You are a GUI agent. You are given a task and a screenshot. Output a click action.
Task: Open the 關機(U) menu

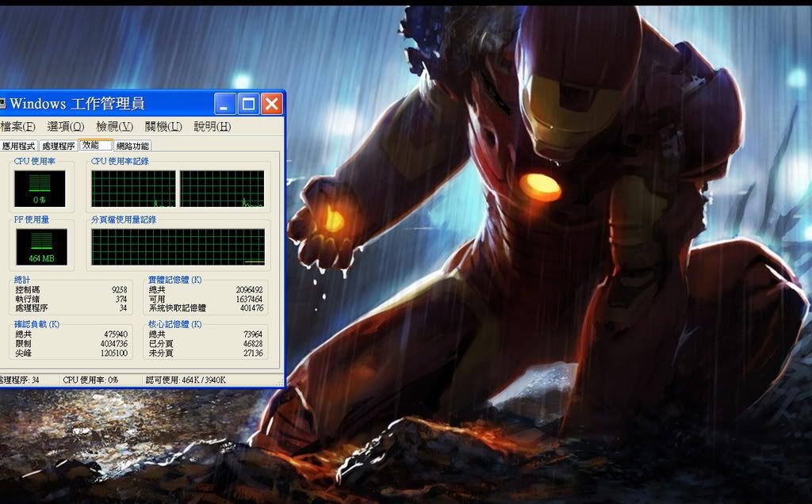(x=163, y=127)
